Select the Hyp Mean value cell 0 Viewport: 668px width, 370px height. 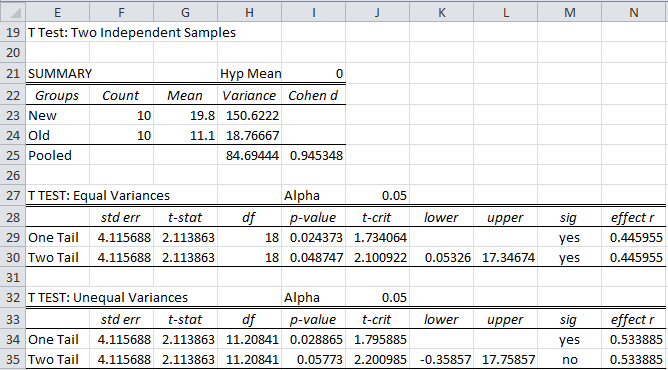(x=314, y=73)
